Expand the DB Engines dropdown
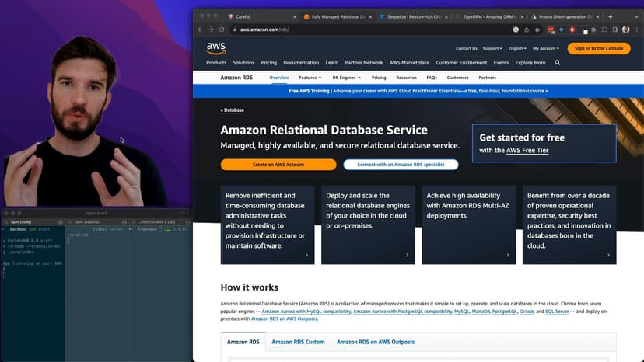Screen dimensions: 644x362 pos(346,78)
